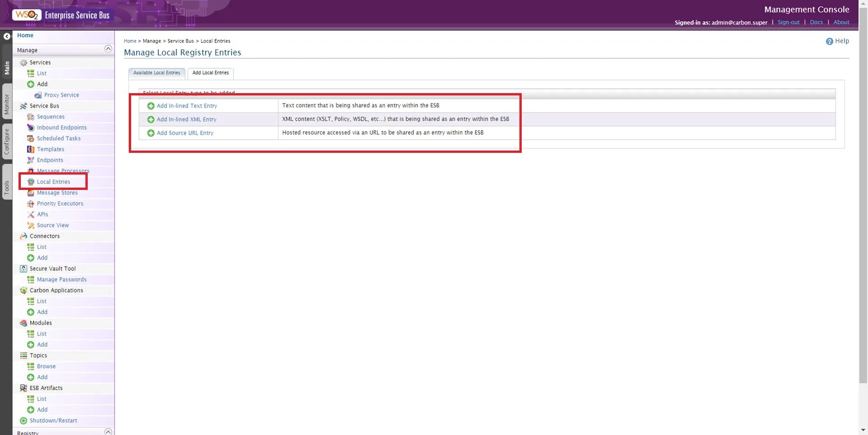This screenshot has height=435, width=868.
Task: Click the Scheduled Tasks icon
Action: [31, 138]
